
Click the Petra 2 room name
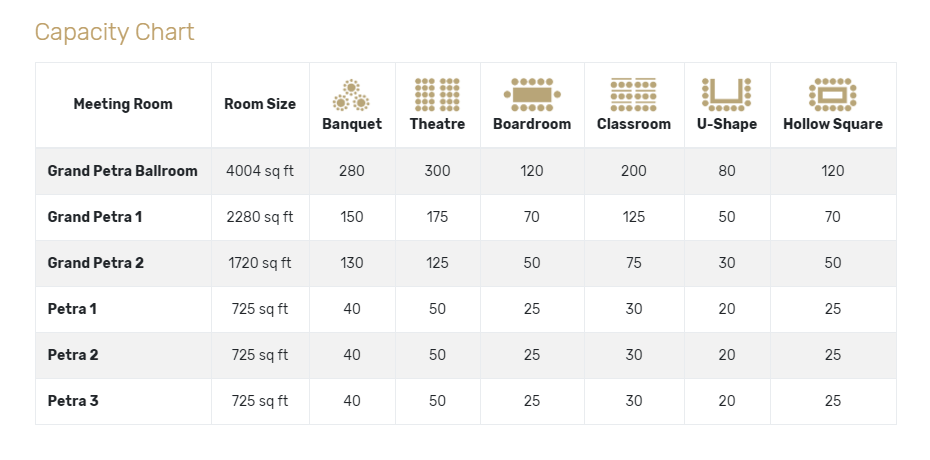(x=73, y=354)
